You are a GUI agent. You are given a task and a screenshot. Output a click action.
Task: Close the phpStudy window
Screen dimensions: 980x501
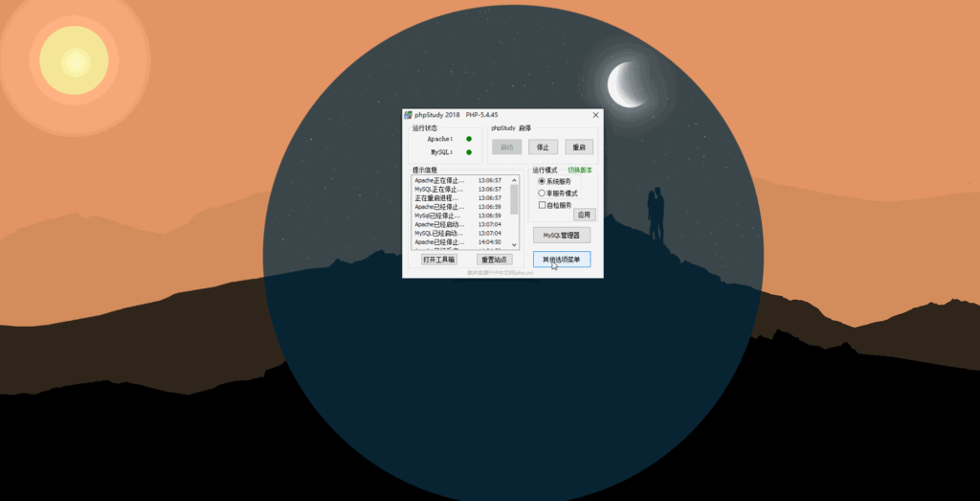click(595, 115)
